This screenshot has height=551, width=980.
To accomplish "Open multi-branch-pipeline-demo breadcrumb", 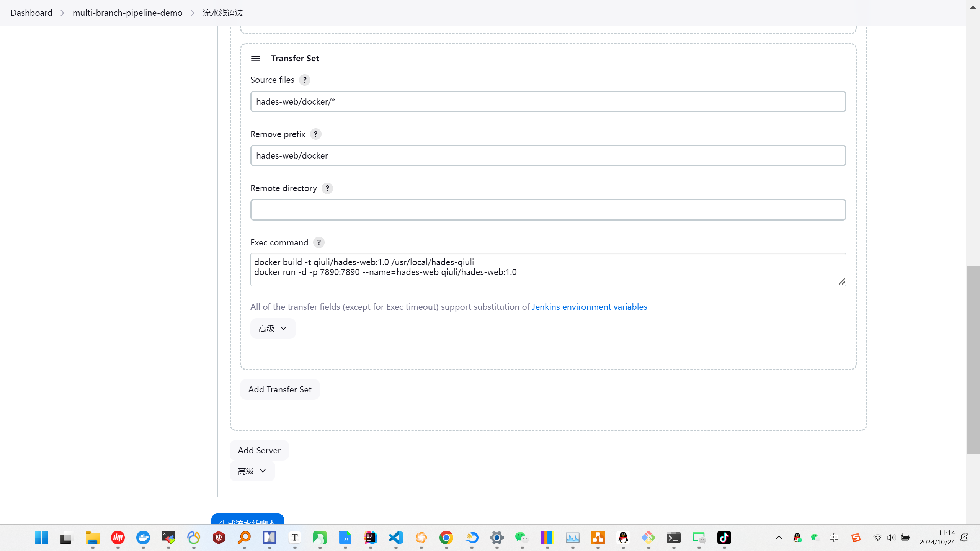I will pyautogui.click(x=127, y=13).
